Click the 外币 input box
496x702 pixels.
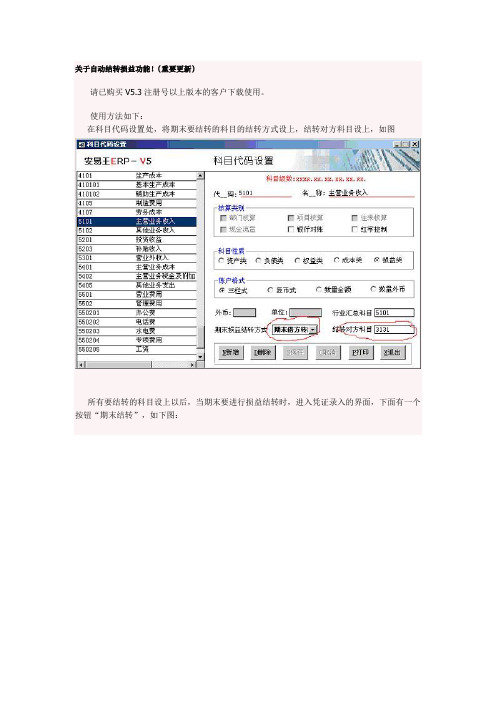245,312
